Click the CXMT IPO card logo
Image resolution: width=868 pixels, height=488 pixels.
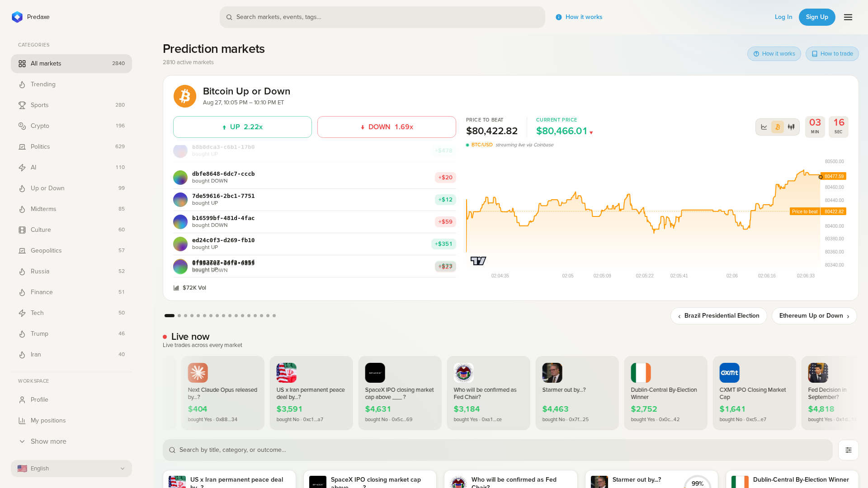[x=730, y=373]
